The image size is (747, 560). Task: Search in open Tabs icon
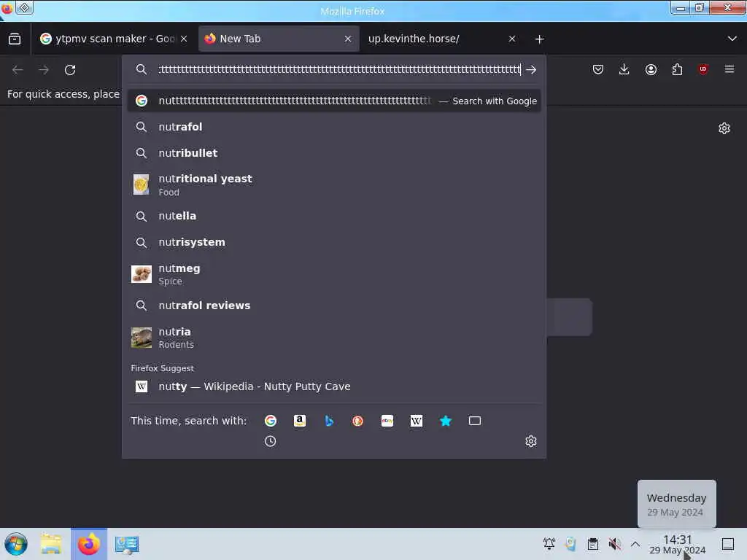pos(474,421)
